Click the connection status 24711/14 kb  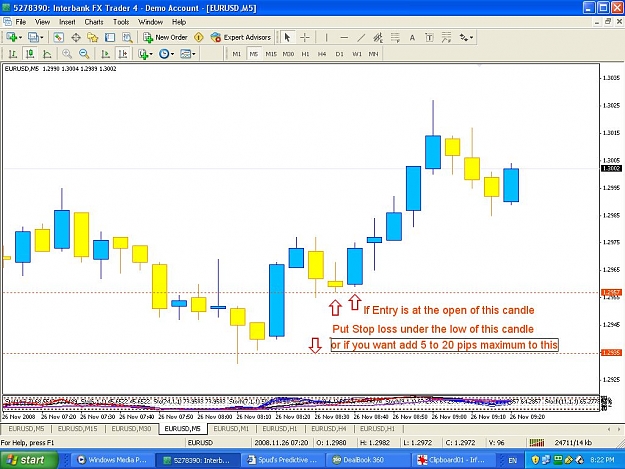[x=573, y=442]
